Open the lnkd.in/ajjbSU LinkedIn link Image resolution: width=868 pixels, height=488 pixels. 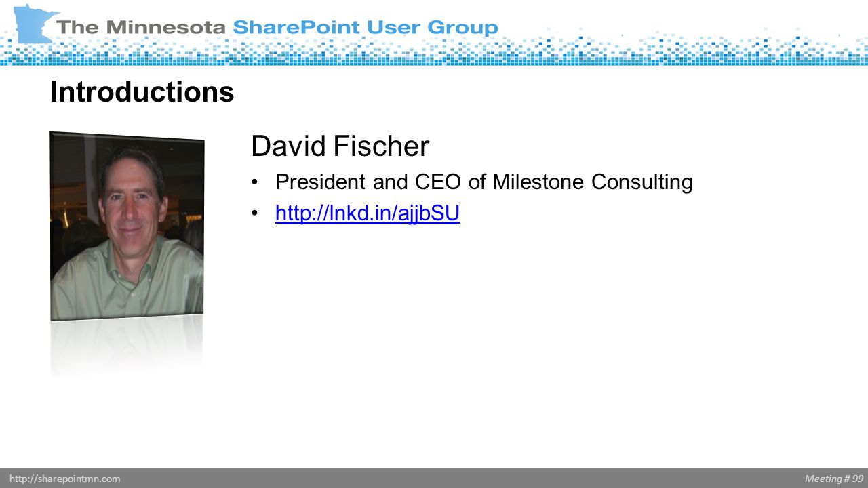click(368, 213)
